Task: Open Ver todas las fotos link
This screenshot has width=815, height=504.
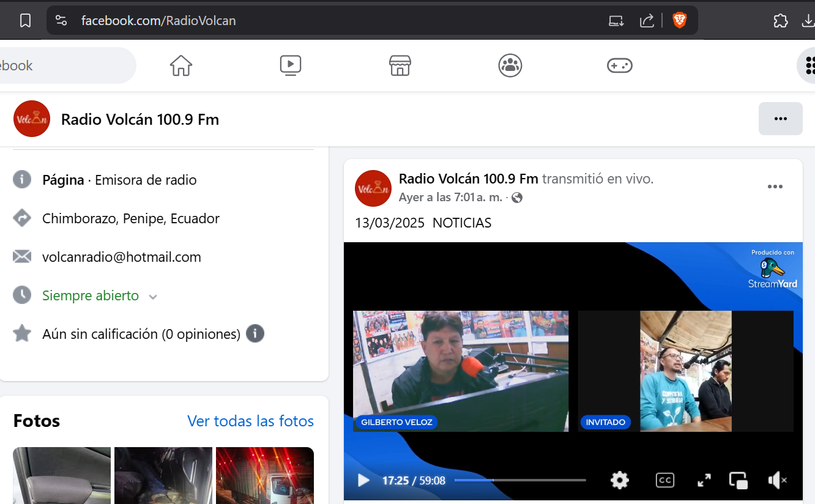Action: coord(250,421)
